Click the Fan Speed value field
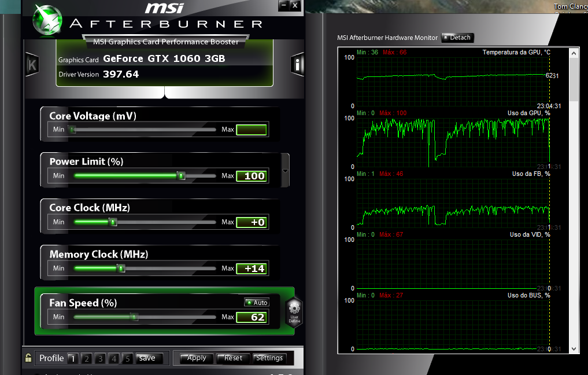The image size is (588, 375). (x=252, y=317)
